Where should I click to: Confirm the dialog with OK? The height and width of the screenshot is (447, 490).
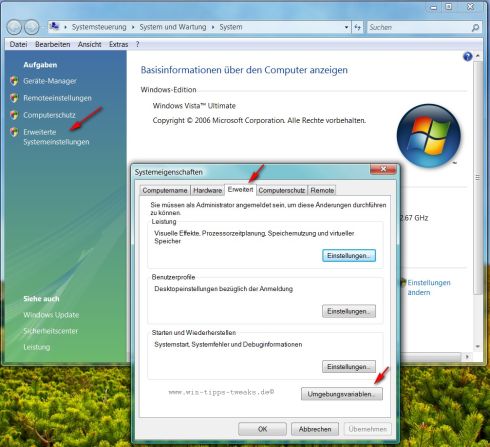(262, 429)
